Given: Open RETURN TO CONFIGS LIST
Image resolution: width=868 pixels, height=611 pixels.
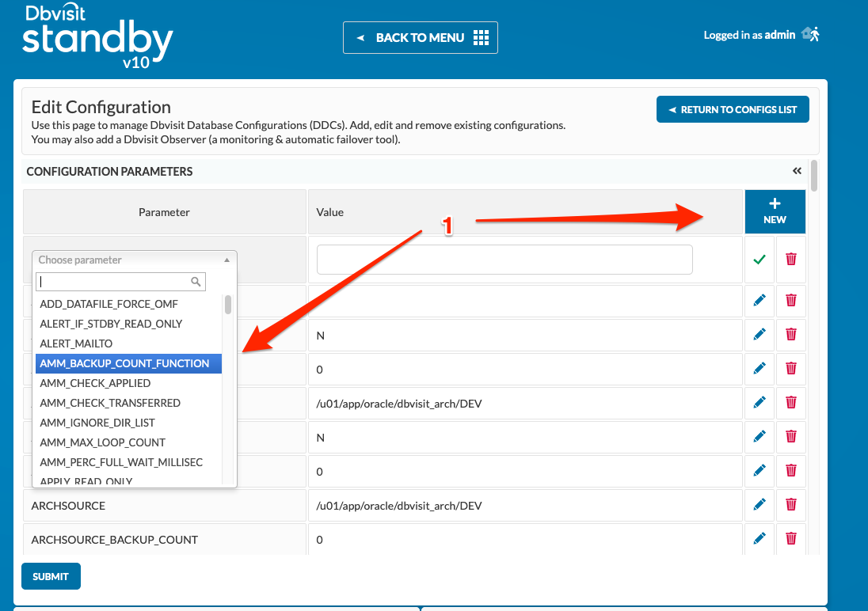Looking at the screenshot, I should pos(732,109).
